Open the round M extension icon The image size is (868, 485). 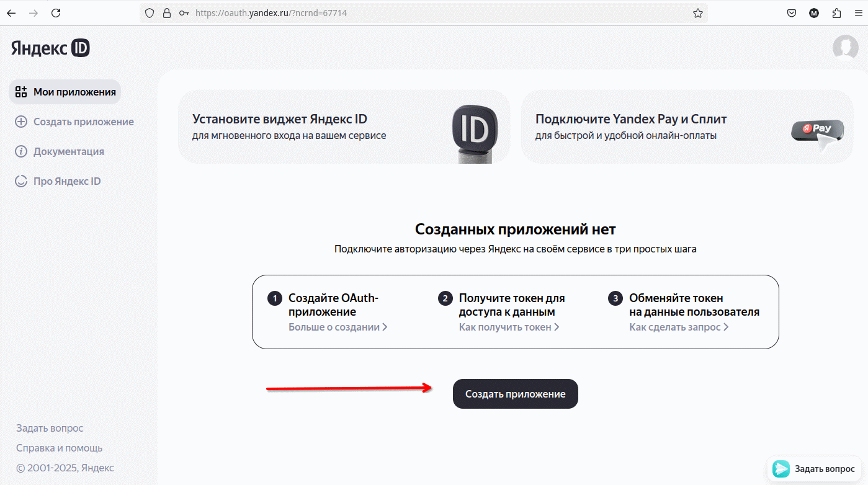(x=814, y=13)
